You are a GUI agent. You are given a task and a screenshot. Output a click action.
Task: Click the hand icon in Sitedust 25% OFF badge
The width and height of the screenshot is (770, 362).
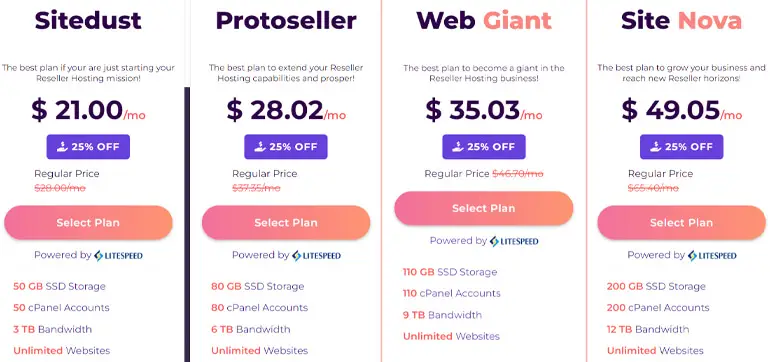click(62, 147)
